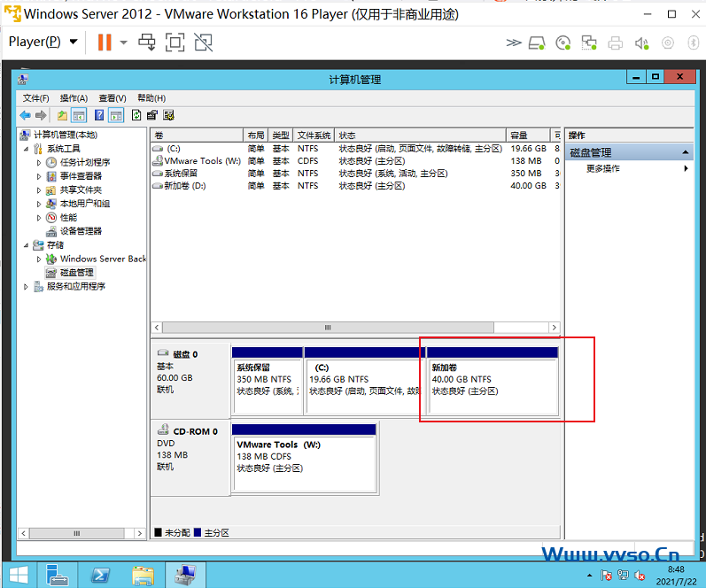Select the (C:) 19.66 GB partition block

point(364,381)
